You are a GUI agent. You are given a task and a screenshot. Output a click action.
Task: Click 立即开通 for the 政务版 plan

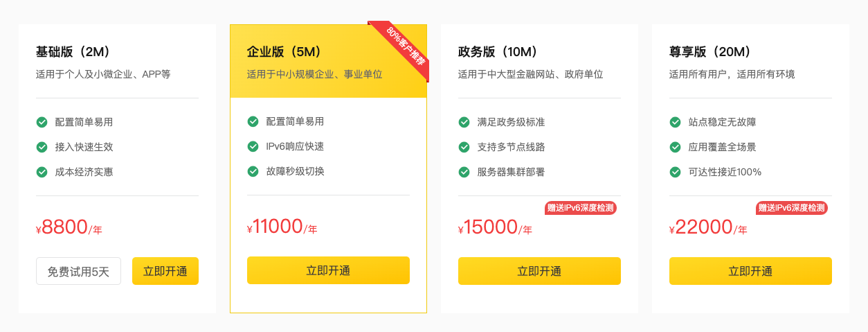pyautogui.click(x=539, y=271)
